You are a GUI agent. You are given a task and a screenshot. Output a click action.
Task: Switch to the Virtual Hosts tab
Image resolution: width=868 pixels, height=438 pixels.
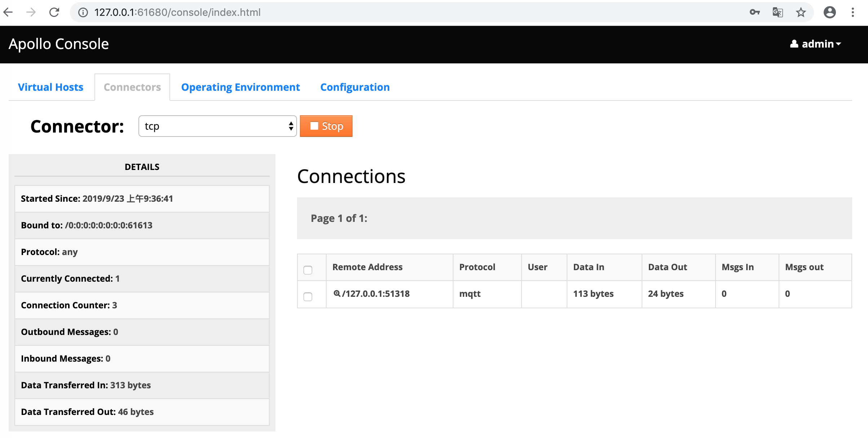50,87
